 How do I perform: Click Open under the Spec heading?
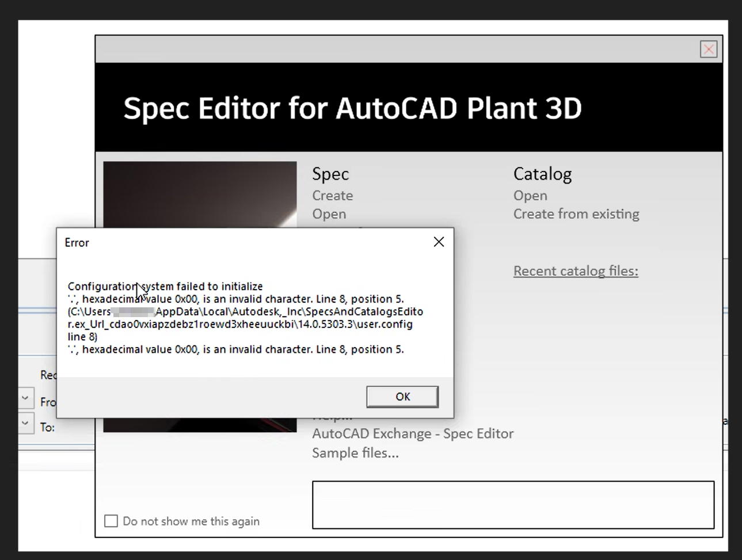click(x=329, y=214)
